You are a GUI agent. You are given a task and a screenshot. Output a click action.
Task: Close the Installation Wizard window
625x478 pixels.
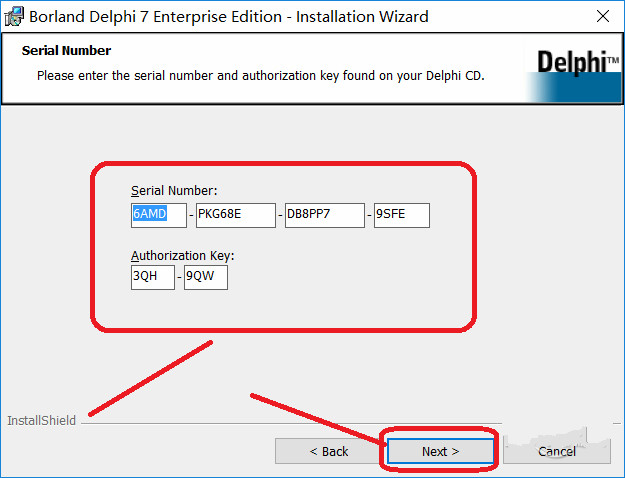coord(603,16)
